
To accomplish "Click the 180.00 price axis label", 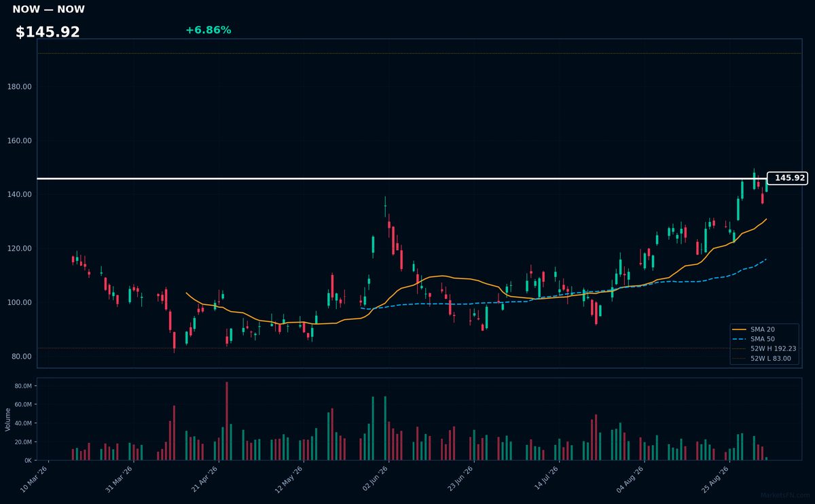I will (20, 86).
